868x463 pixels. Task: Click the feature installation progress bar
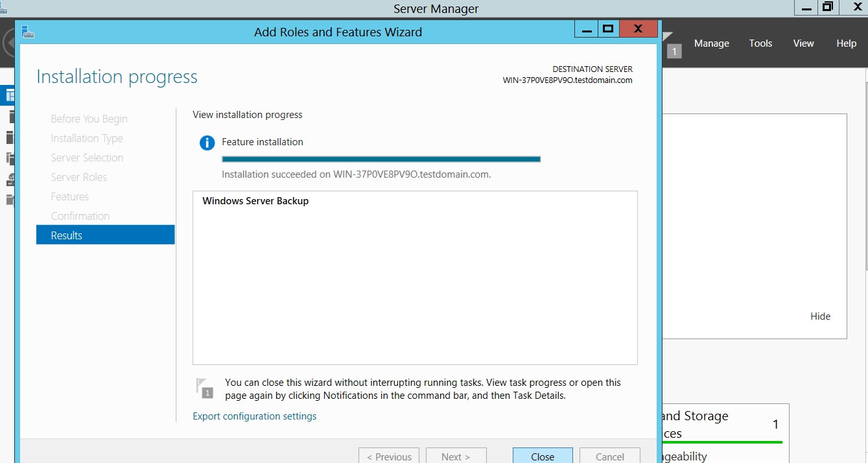pyautogui.click(x=381, y=159)
